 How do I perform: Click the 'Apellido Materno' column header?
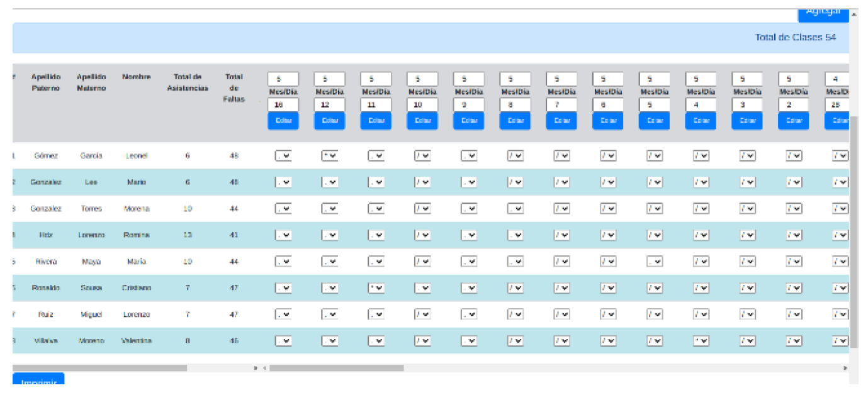pyautogui.click(x=91, y=82)
